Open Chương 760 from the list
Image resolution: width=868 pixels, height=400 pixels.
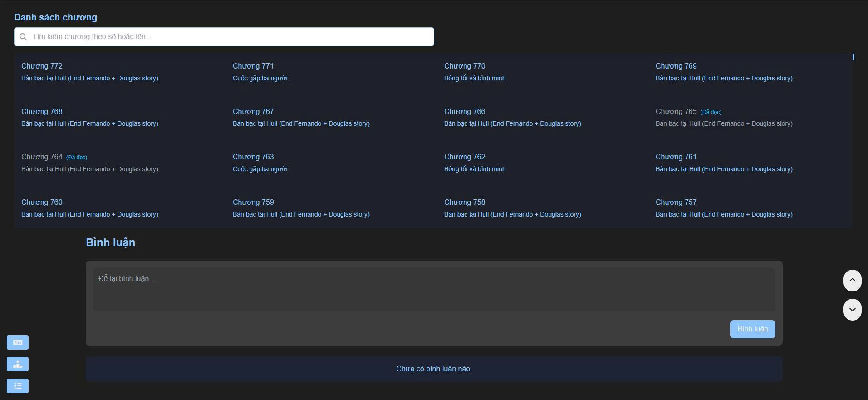[x=42, y=202]
